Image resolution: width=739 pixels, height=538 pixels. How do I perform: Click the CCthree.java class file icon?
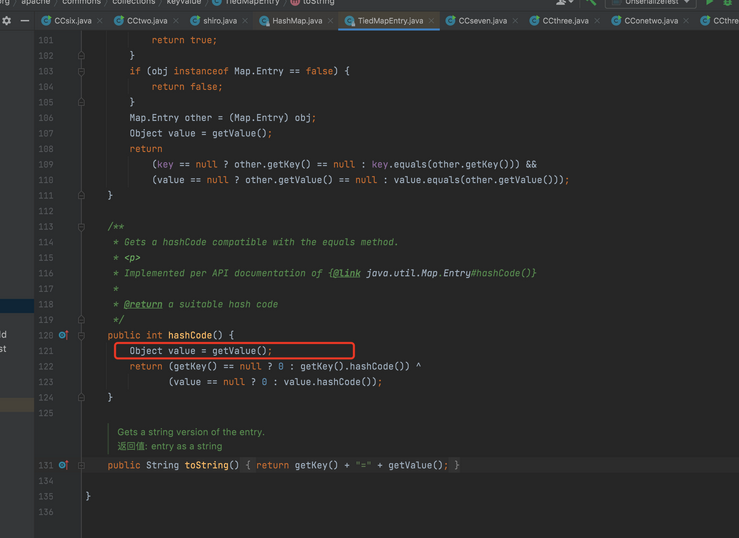(534, 21)
